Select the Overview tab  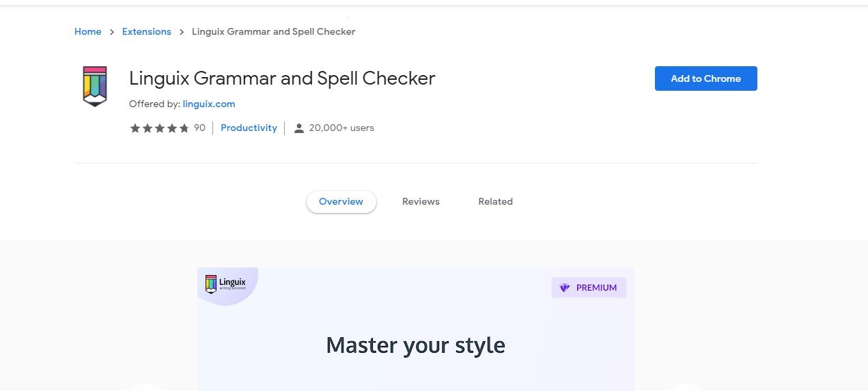[x=341, y=201]
